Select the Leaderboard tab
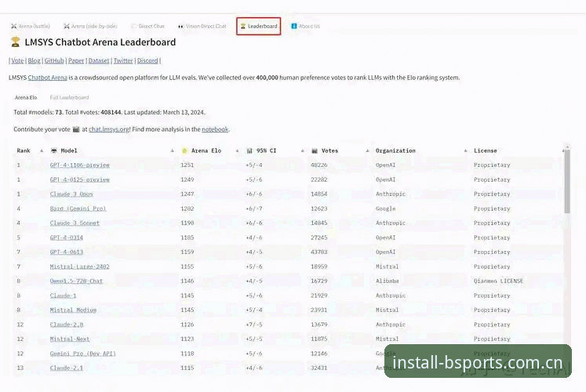Viewport: 586px width, 392px height. pos(259,26)
